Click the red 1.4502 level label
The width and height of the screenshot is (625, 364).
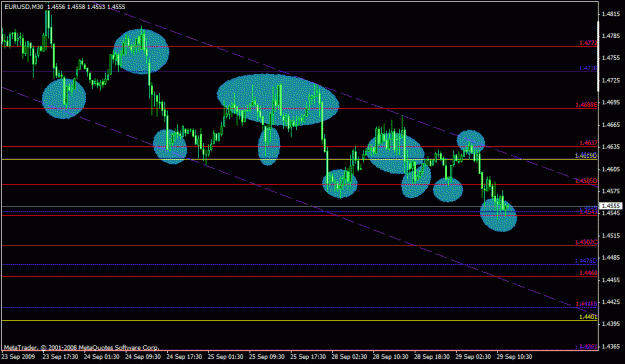coord(586,242)
